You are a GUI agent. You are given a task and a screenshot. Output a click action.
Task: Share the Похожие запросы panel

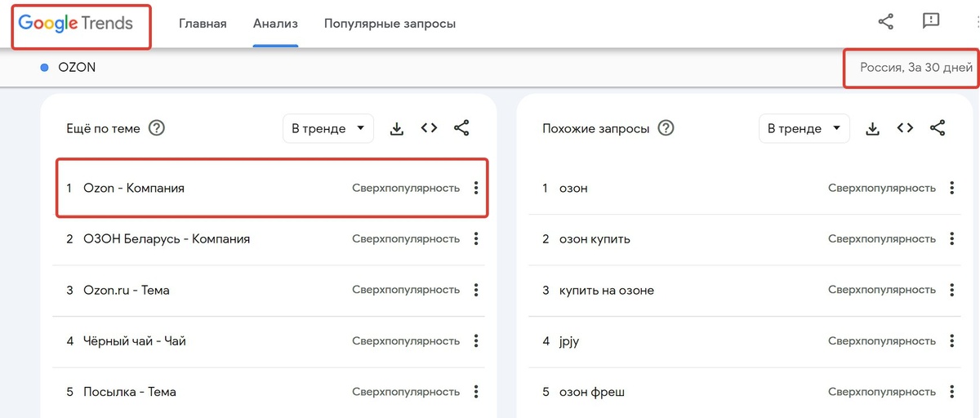(x=938, y=128)
